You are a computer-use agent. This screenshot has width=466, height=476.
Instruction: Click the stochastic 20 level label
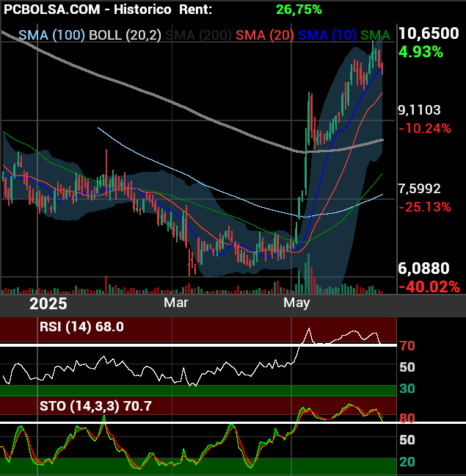(407, 462)
